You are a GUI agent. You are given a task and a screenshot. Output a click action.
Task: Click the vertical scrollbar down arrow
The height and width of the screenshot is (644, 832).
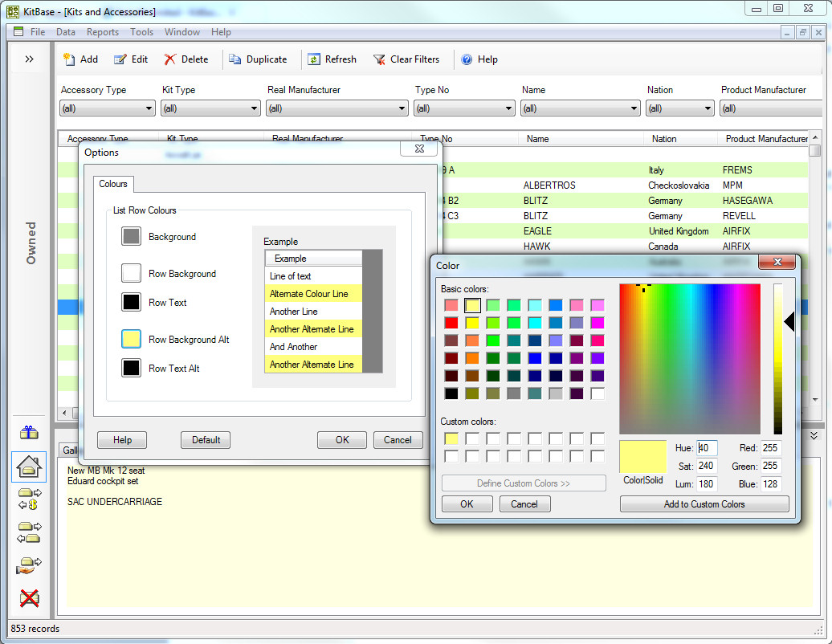coord(815,399)
